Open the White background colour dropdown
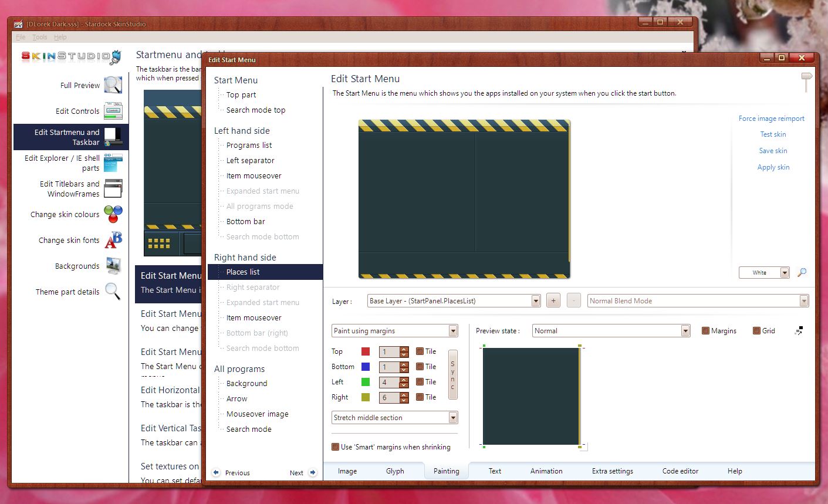Image resolution: width=828 pixels, height=504 pixels. pyautogui.click(x=764, y=272)
